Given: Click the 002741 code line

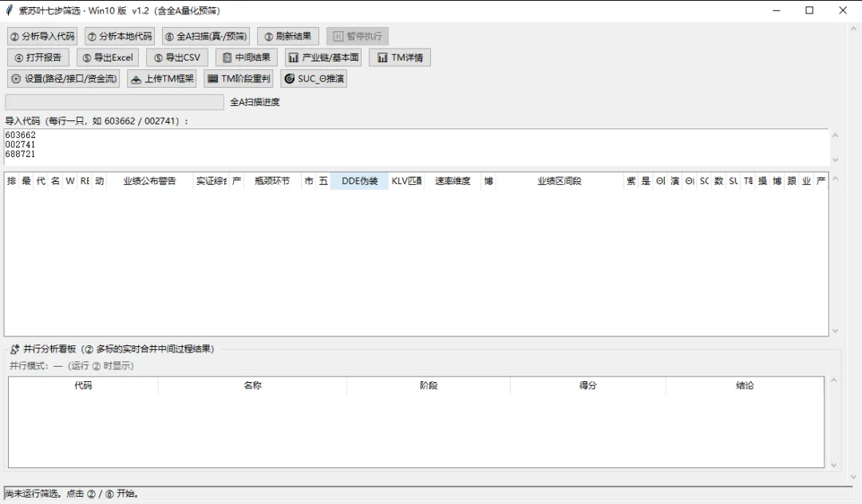Looking at the screenshot, I should coord(20,144).
